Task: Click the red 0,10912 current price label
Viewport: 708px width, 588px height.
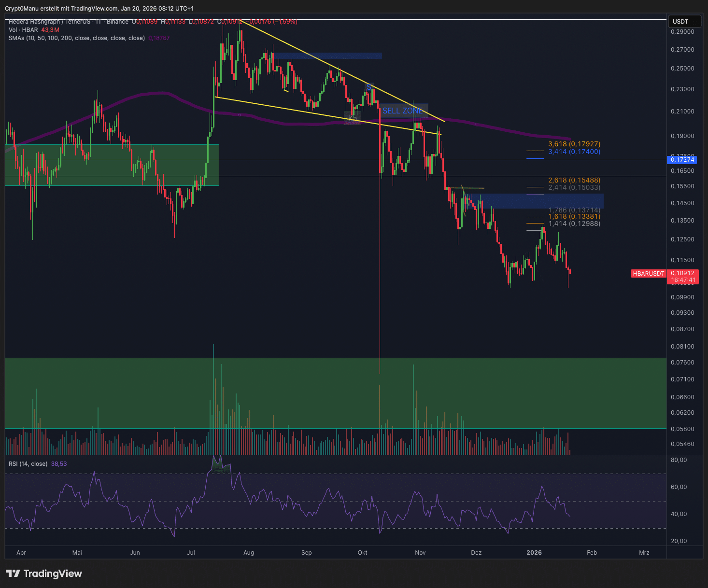Action: pos(683,273)
